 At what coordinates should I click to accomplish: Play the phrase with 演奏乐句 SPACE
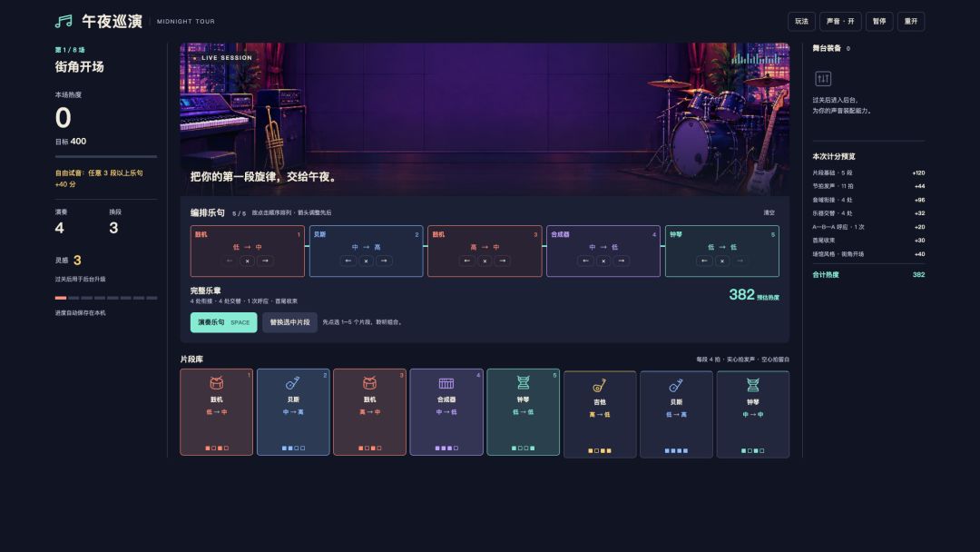[224, 322]
